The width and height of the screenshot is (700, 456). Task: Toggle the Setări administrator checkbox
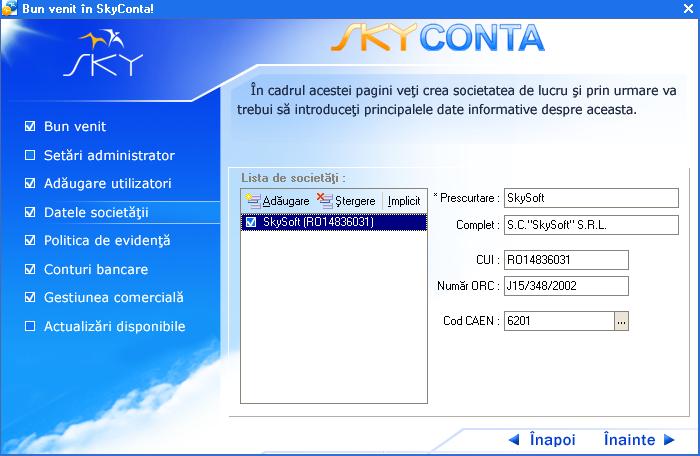tap(30, 155)
